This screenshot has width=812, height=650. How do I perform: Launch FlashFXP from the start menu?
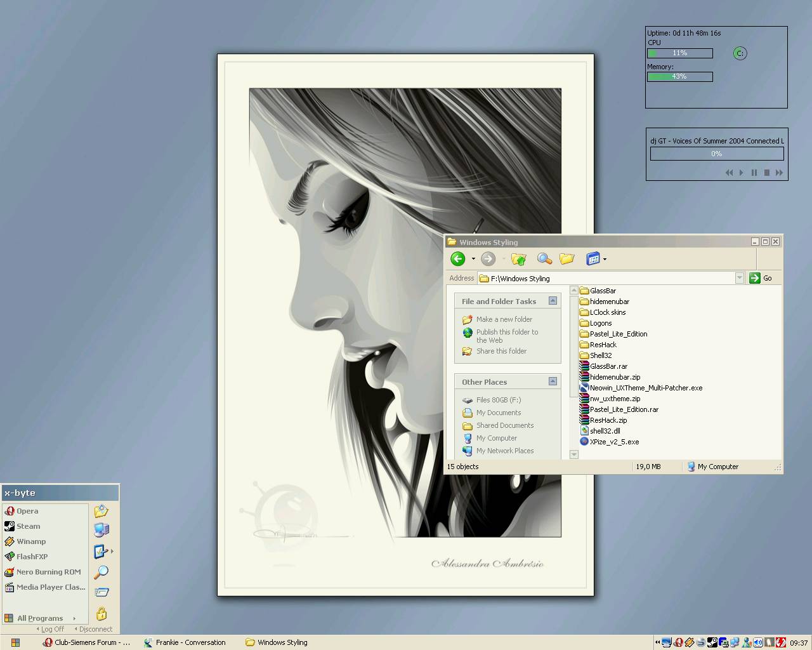(x=27, y=557)
